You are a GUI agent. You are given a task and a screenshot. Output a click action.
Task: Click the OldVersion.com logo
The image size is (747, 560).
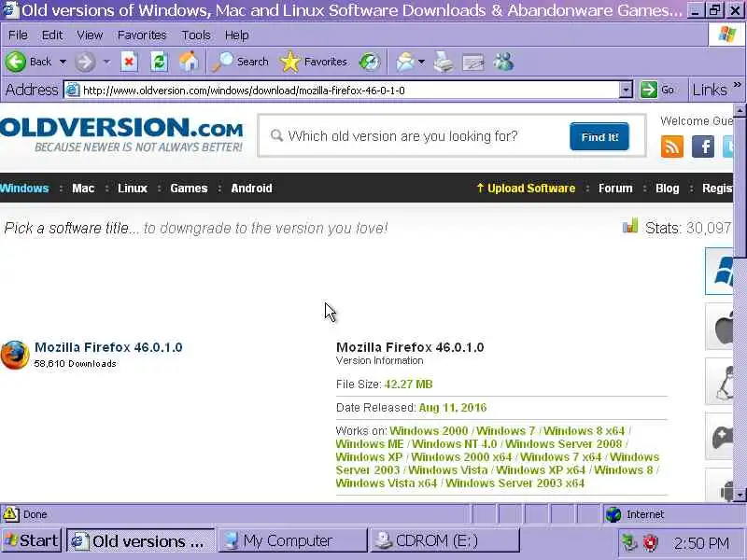click(121, 133)
